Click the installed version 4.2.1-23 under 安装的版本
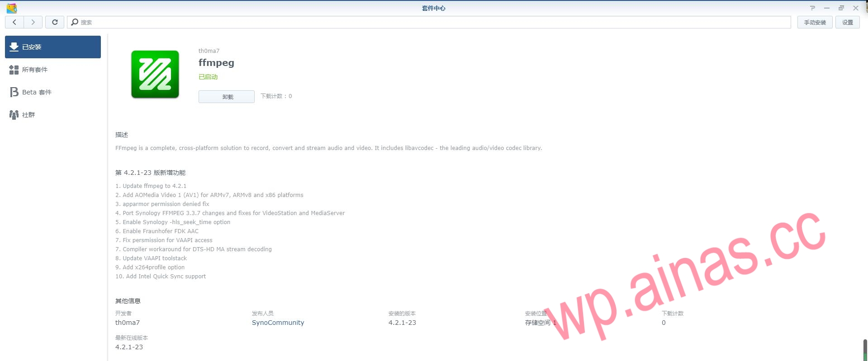This screenshot has height=361, width=868. click(x=402, y=323)
